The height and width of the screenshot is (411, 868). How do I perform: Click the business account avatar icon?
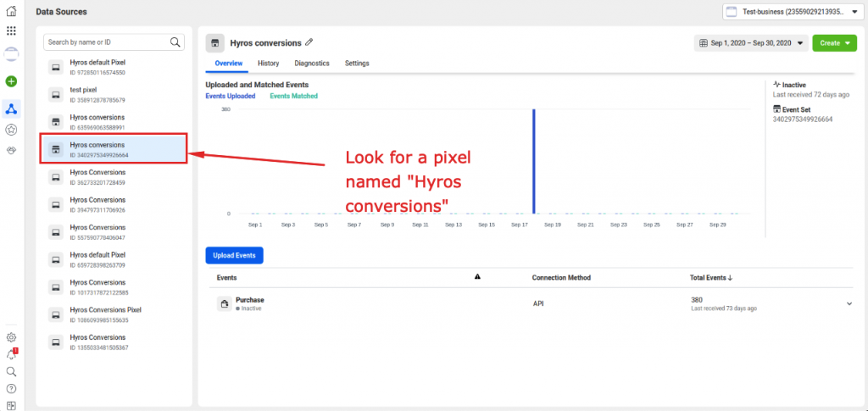click(x=11, y=53)
